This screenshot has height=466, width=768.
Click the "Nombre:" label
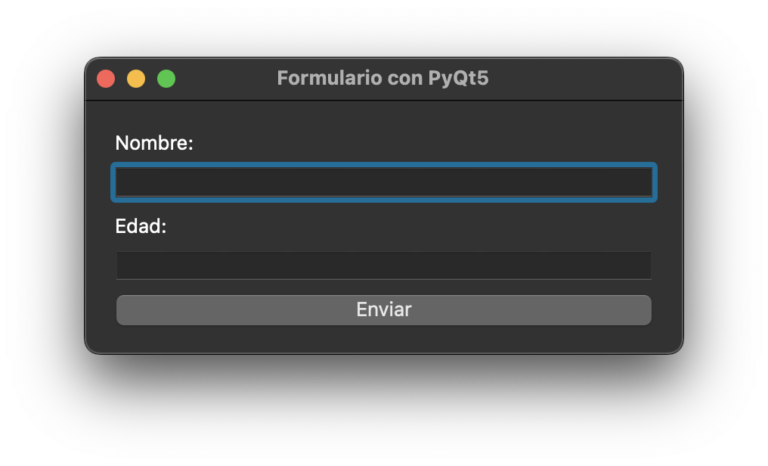[x=154, y=144]
